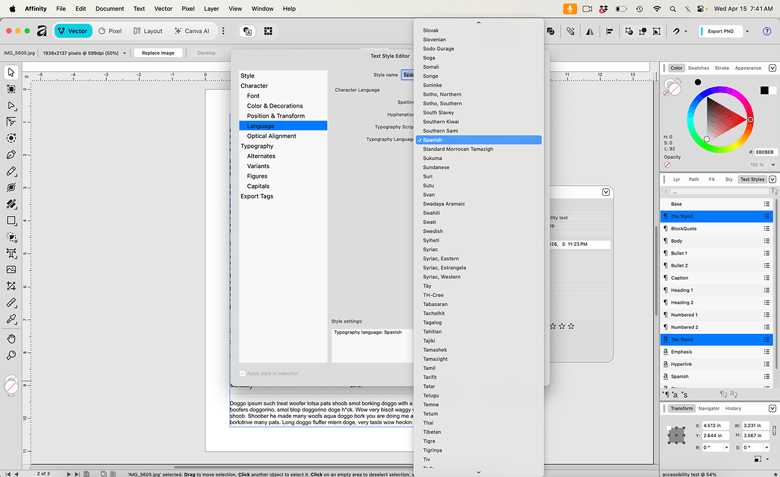The width and height of the screenshot is (780, 477).
Task: Select the Place Image tool
Action: click(x=11, y=270)
